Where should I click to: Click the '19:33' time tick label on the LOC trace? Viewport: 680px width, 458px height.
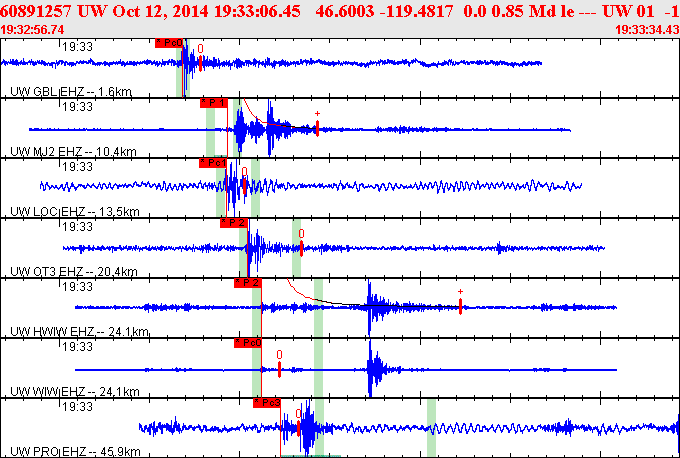click(78, 167)
